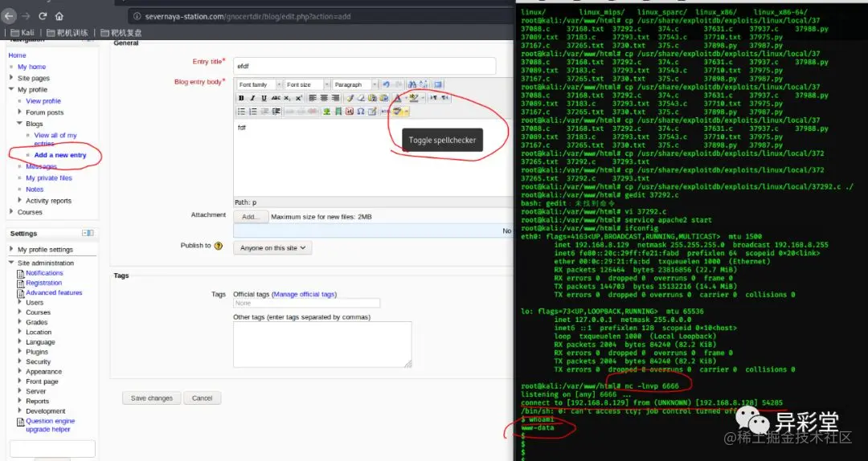The image size is (868, 461).
Task: Open 'Add a new entry' link
Action: (x=60, y=155)
